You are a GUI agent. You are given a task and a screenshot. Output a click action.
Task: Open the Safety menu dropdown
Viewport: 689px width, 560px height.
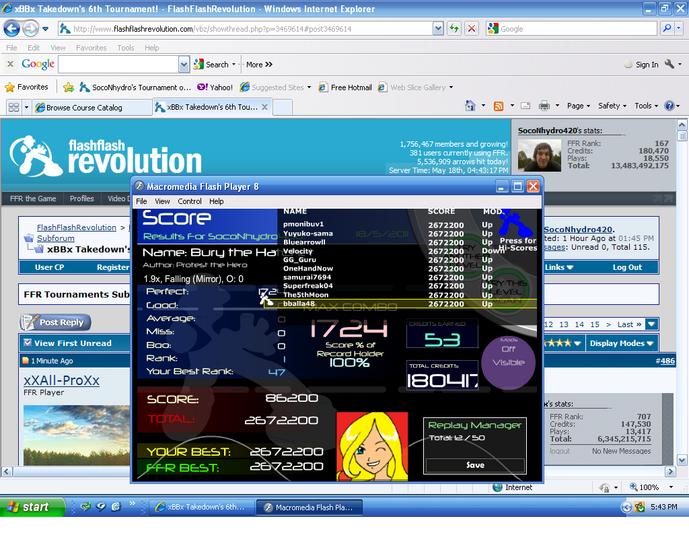(x=612, y=105)
